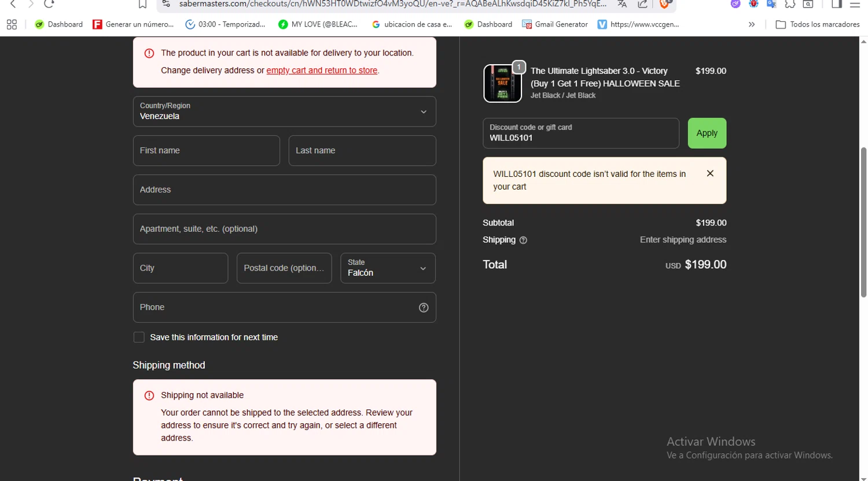Click the Shipping info help icon

tap(523, 240)
